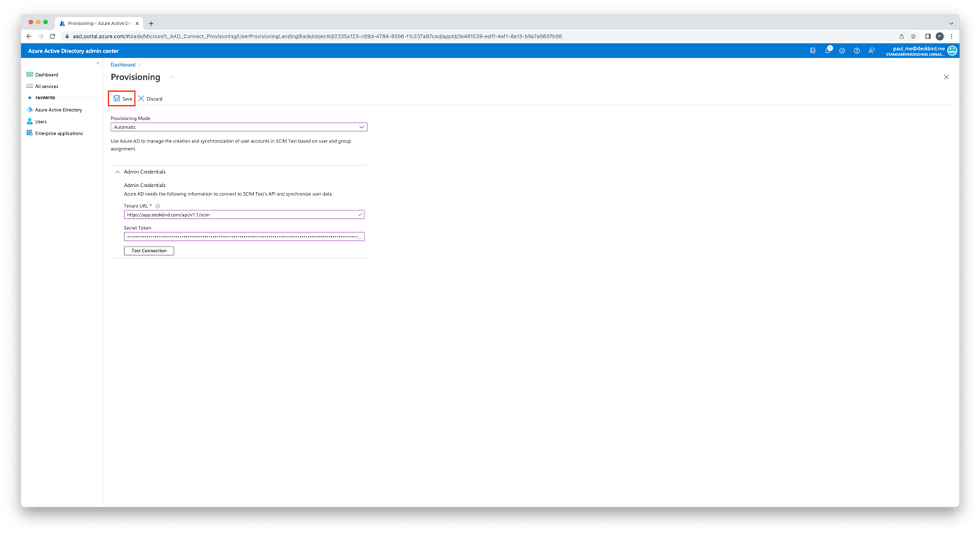Click the Dashboard breadcrumb link
Screen dimensions: 980x534
tap(122, 65)
